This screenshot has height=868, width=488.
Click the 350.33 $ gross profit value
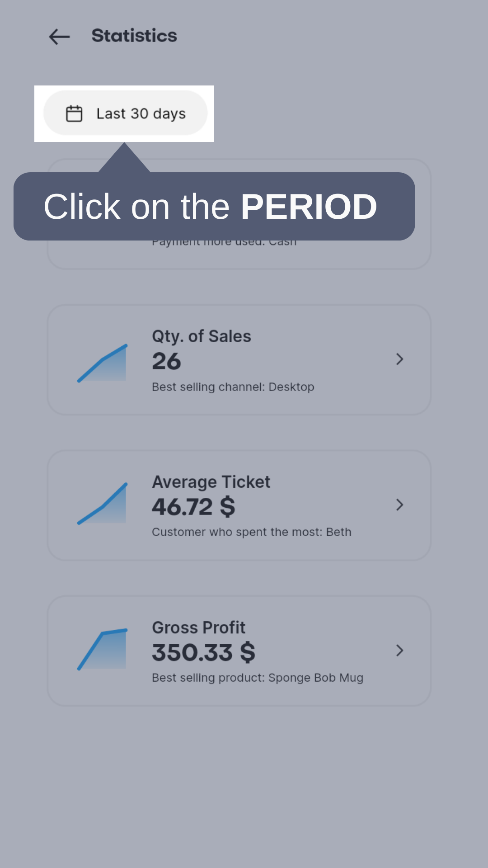[x=203, y=652]
